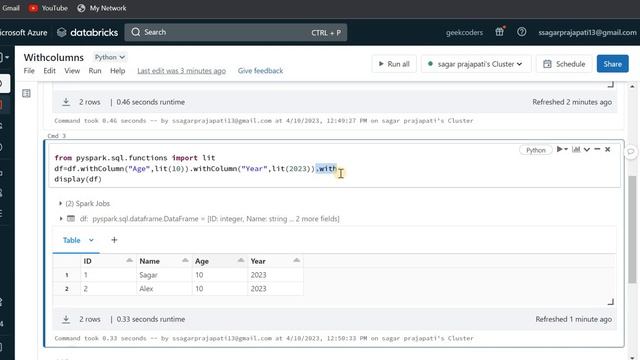The height and width of the screenshot is (360, 640).
Task: Open the Last edit was 3 minutes ago link
Action: tap(181, 71)
